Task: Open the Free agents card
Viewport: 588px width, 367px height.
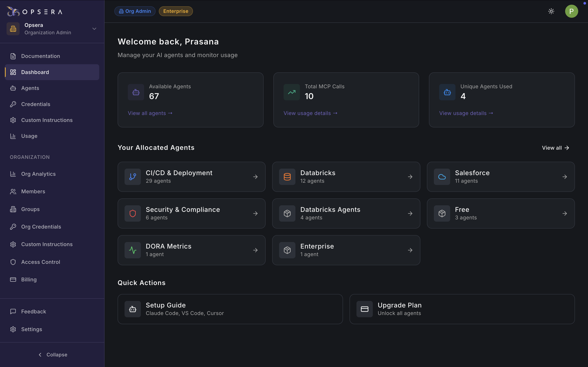Action: click(x=501, y=213)
